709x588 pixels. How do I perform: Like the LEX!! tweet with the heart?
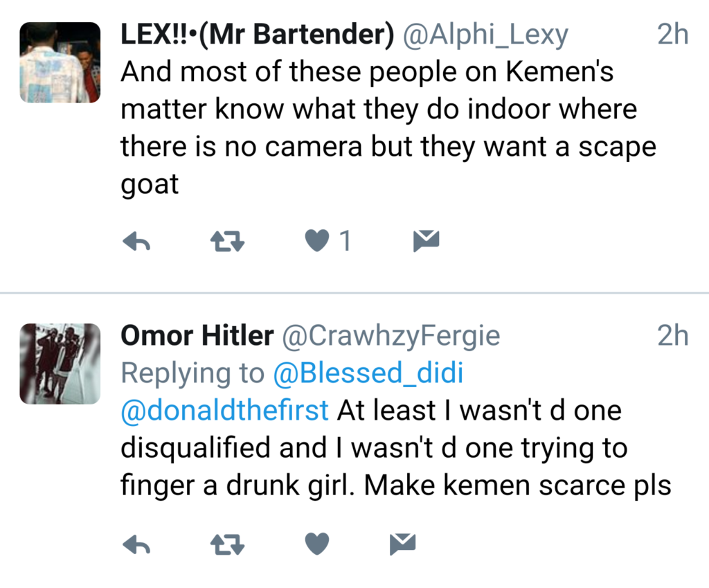point(317,241)
